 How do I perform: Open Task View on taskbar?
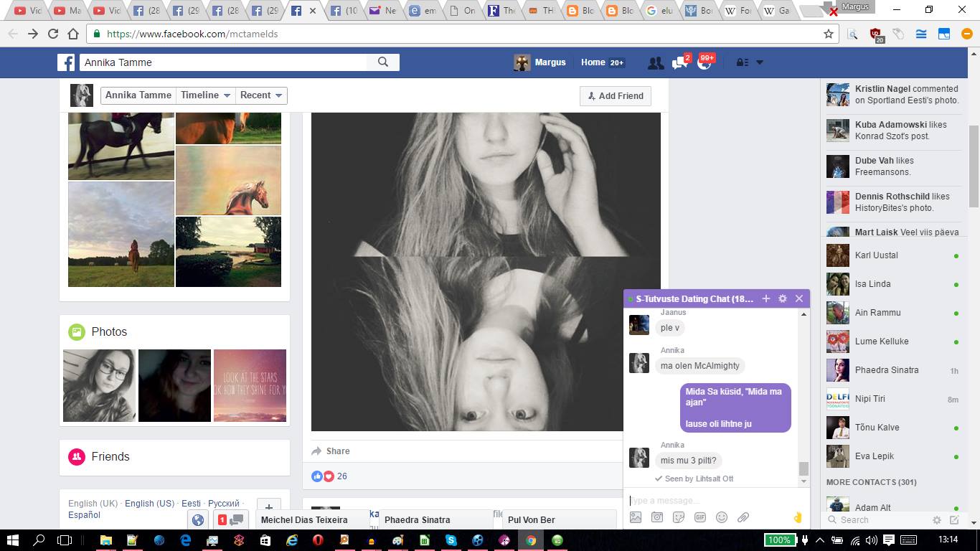point(65,540)
